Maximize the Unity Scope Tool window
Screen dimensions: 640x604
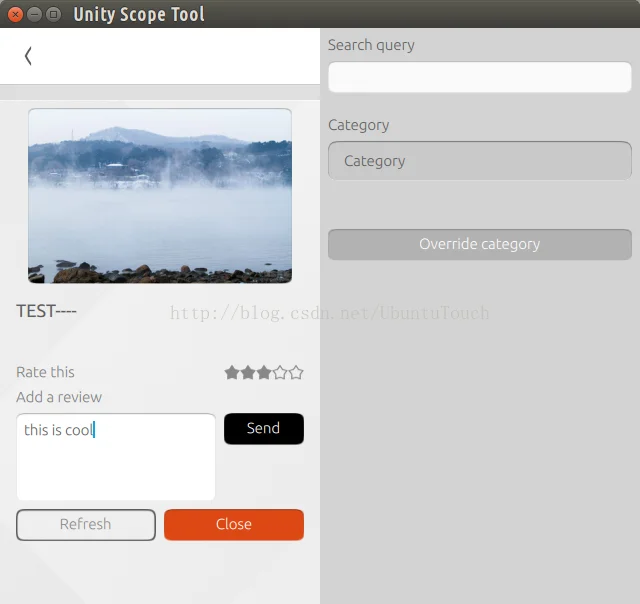(x=53, y=14)
